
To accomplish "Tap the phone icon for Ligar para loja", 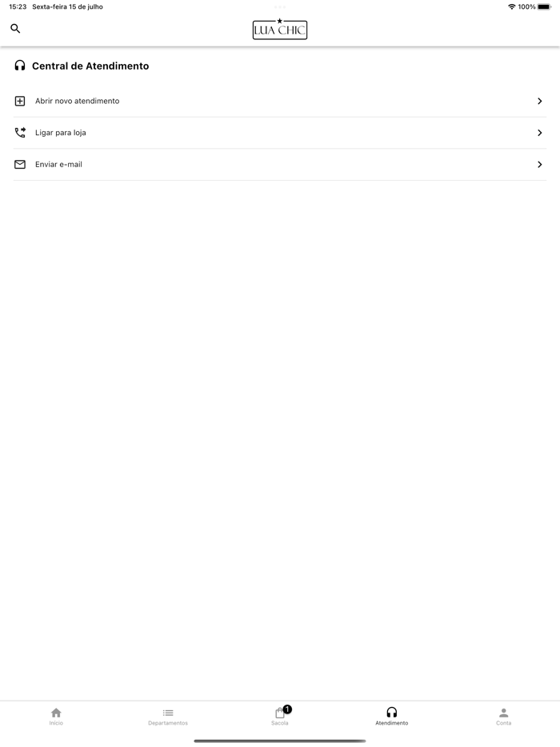I will pos(20,133).
